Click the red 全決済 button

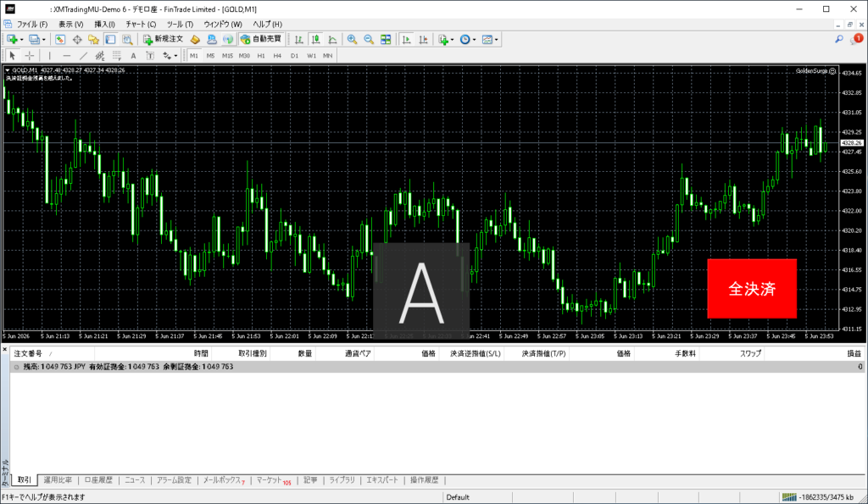click(752, 289)
